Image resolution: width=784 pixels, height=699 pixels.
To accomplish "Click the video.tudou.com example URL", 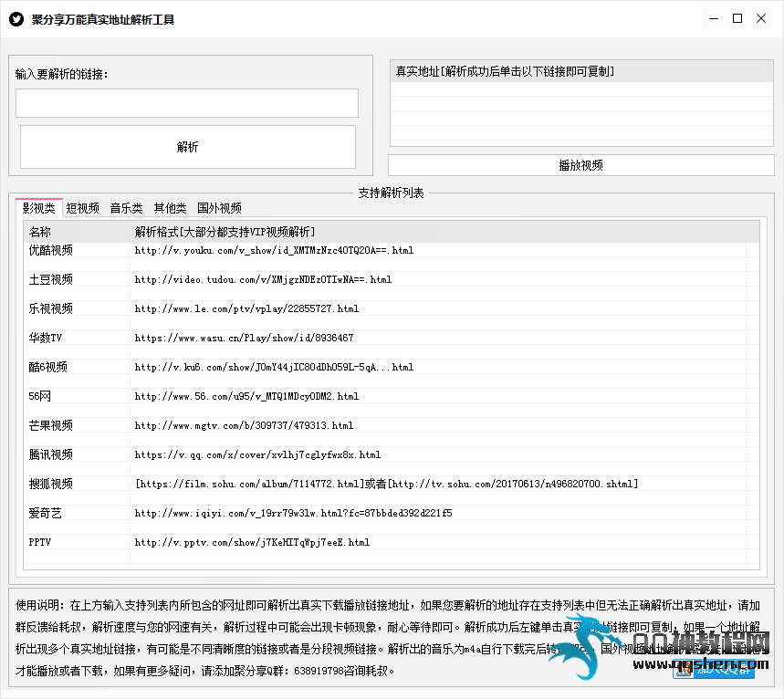I will tap(263, 279).
